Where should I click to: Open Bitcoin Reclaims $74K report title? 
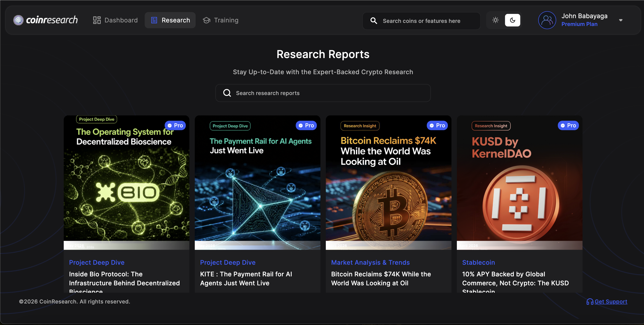coord(381,279)
